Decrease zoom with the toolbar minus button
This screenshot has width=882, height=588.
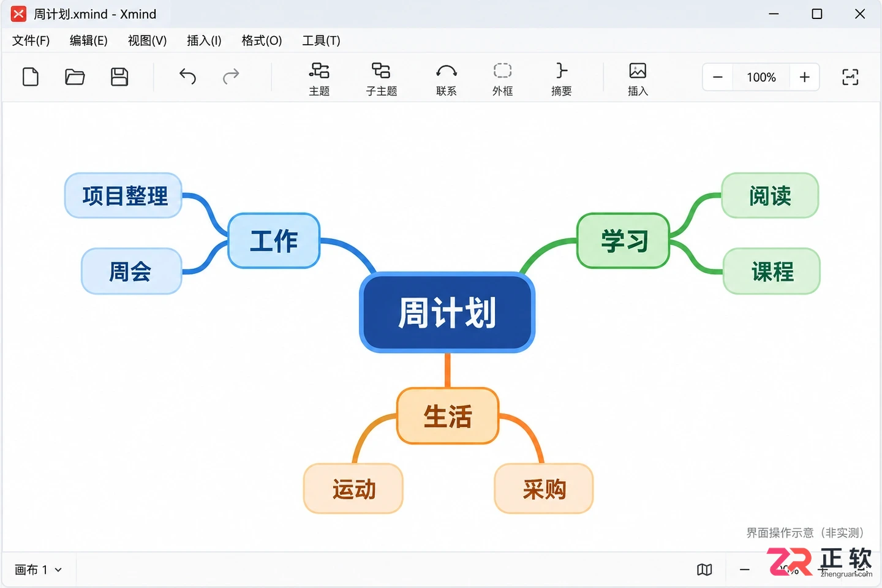718,77
